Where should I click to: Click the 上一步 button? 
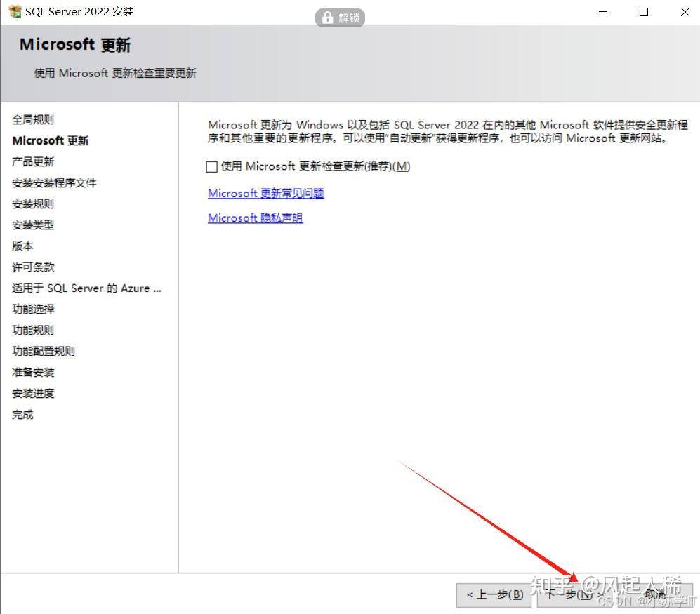(494, 593)
